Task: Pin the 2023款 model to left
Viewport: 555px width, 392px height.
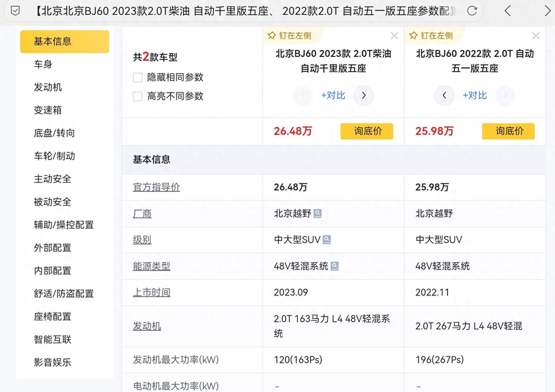Action: point(289,36)
